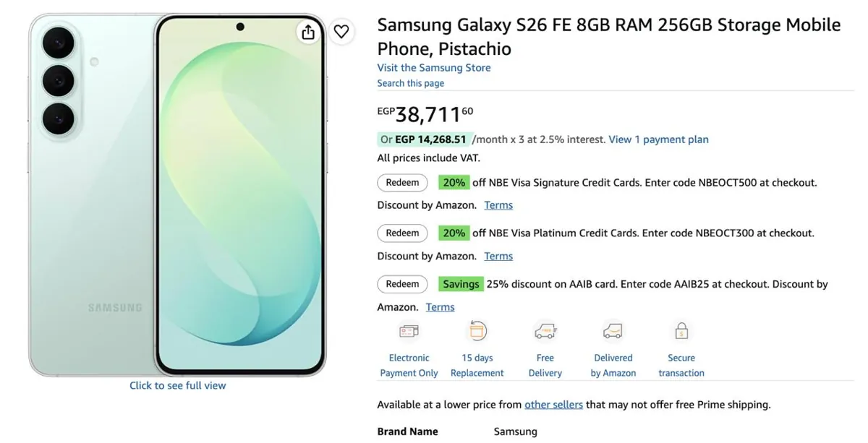Image resolution: width=868 pixels, height=443 pixels.
Task: Open Terms for NBE Visa Platinum offer
Action: click(x=498, y=256)
